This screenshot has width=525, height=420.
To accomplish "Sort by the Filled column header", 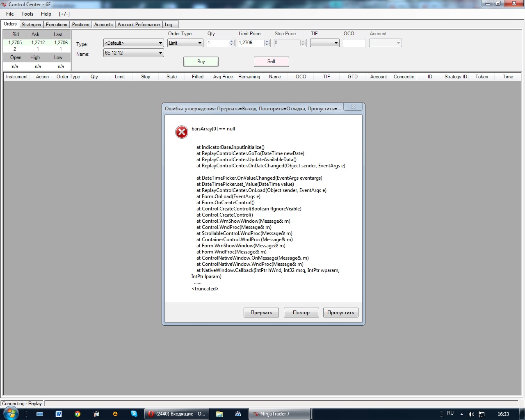I will tap(198, 77).
